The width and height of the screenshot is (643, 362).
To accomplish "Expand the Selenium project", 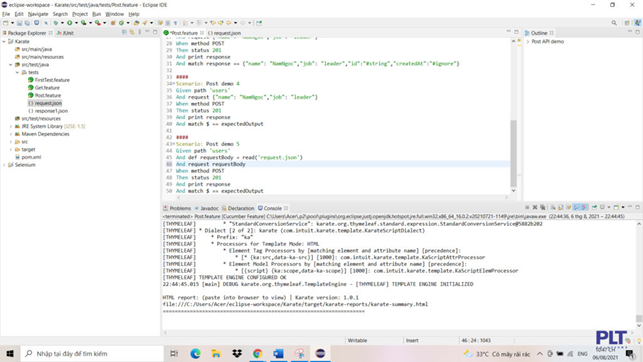I will (x=4, y=165).
